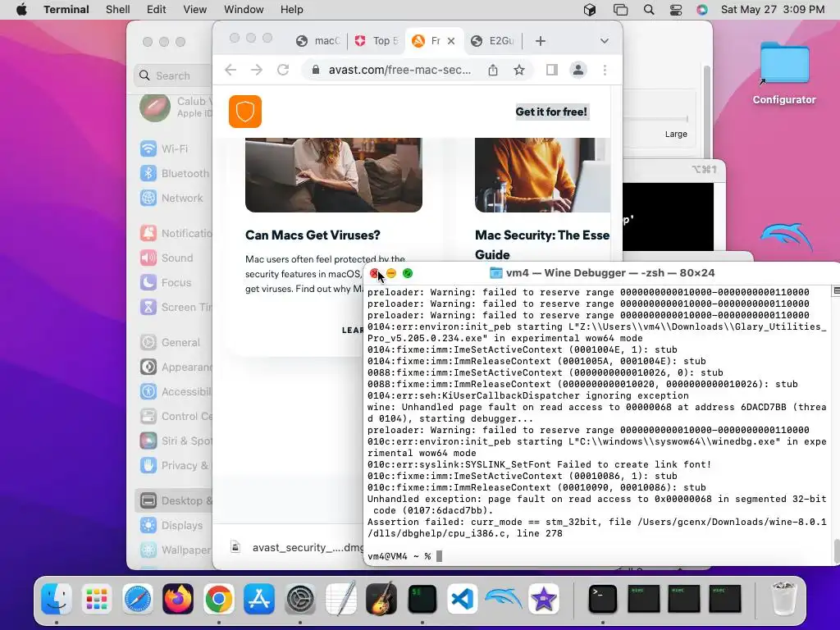This screenshot has width=840, height=630.
Task: Open the View menu
Action: pyautogui.click(x=195, y=10)
